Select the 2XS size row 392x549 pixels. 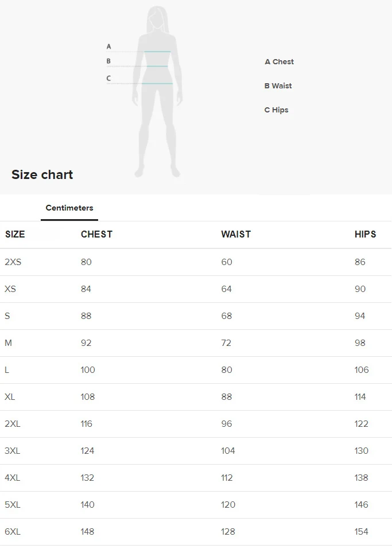pyautogui.click(x=196, y=262)
